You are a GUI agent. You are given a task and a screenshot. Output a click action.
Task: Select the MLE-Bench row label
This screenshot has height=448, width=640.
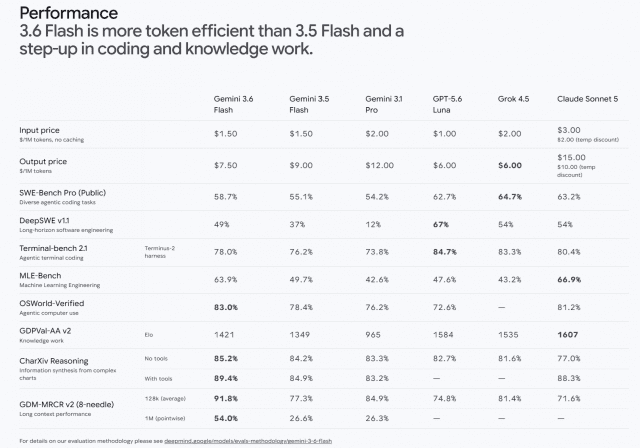click(x=40, y=275)
